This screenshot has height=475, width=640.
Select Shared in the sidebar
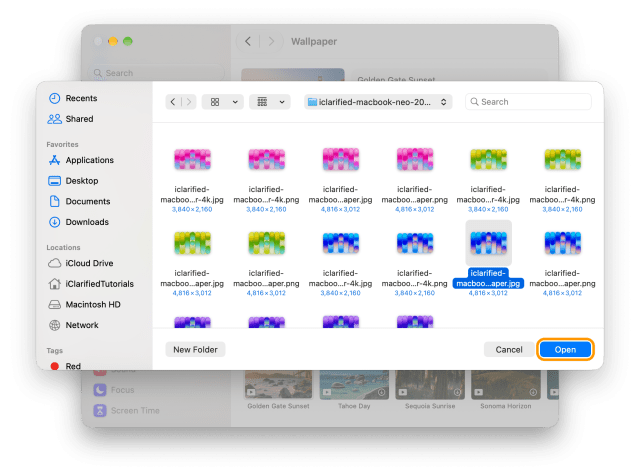click(x=71, y=119)
